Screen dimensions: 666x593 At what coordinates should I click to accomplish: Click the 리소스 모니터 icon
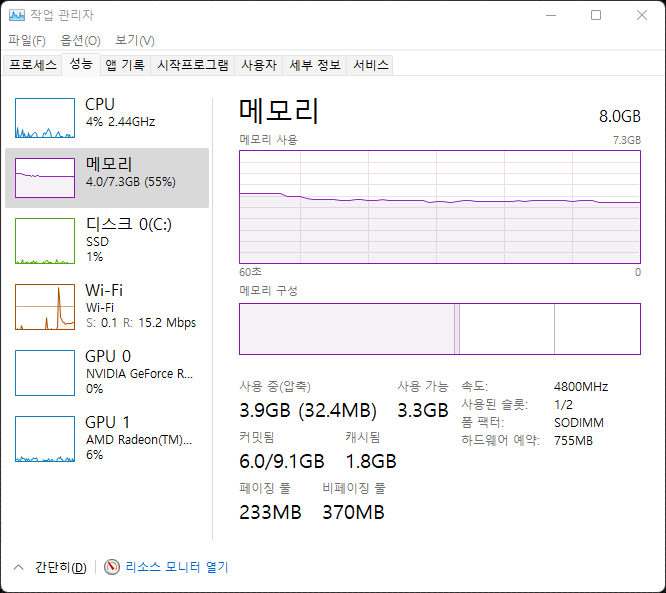pos(112,567)
